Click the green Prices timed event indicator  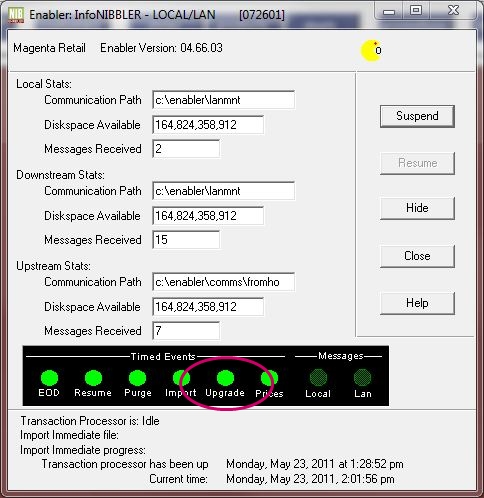pyautogui.click(x=269, y=378)
